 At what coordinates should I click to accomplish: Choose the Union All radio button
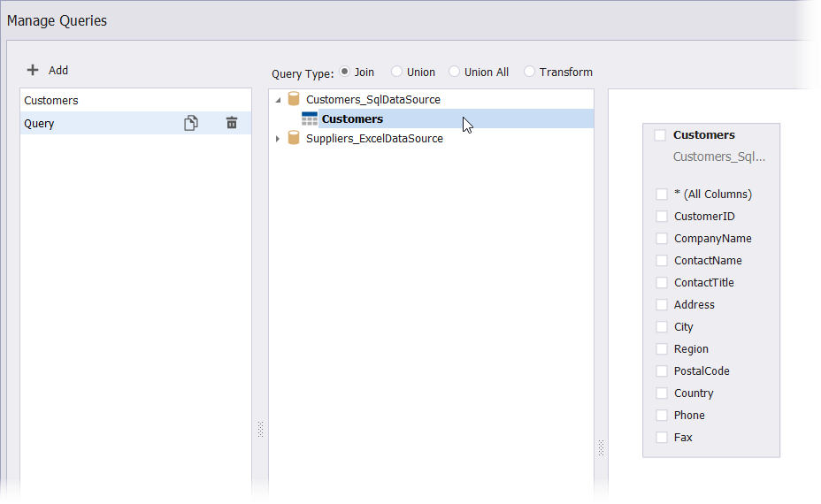pos(455,72)
